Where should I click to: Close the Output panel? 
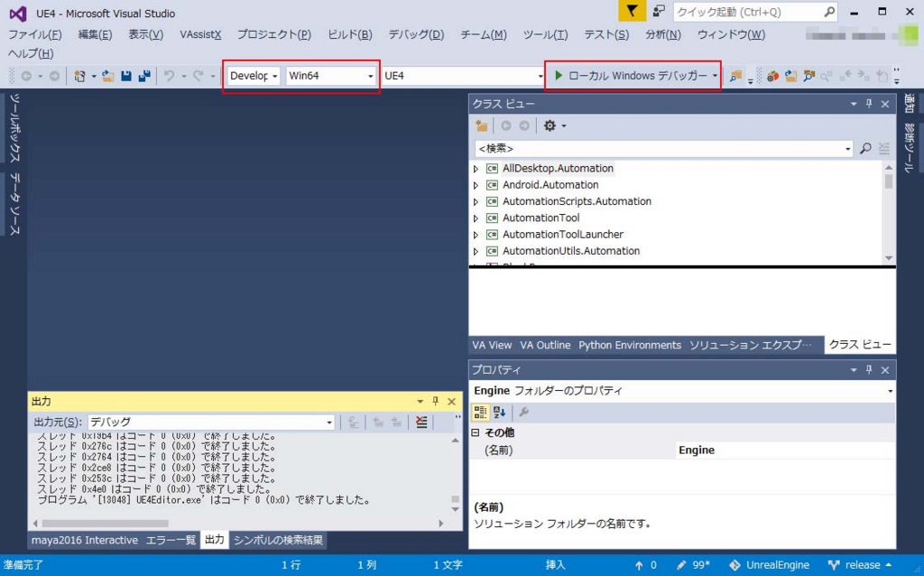pyautogui.click(x=451, y=401)
